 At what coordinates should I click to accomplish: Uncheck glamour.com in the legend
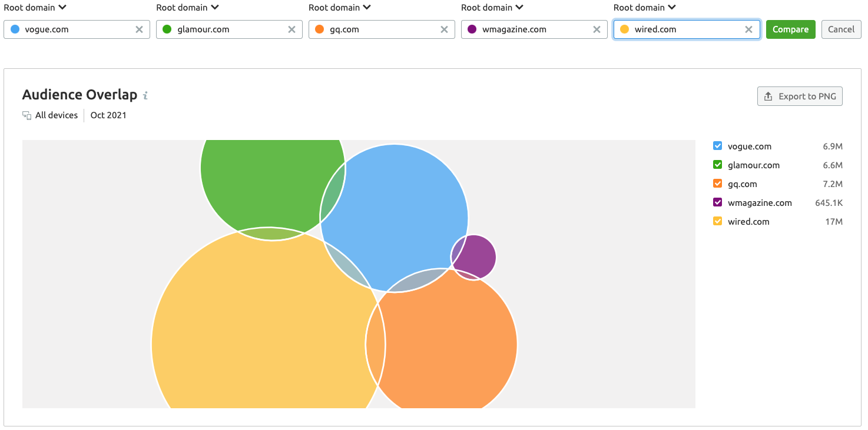717,165
